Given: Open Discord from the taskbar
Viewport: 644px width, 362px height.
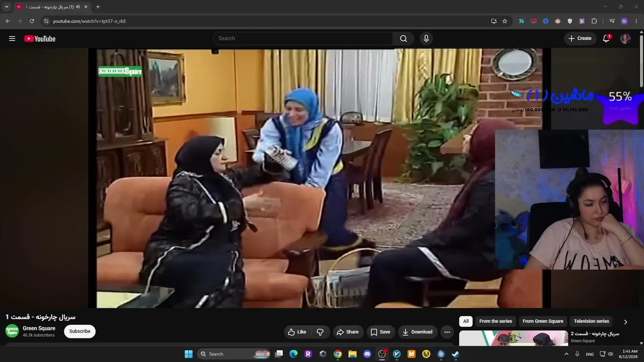Looking at the screenshot, I should point(367,354).
